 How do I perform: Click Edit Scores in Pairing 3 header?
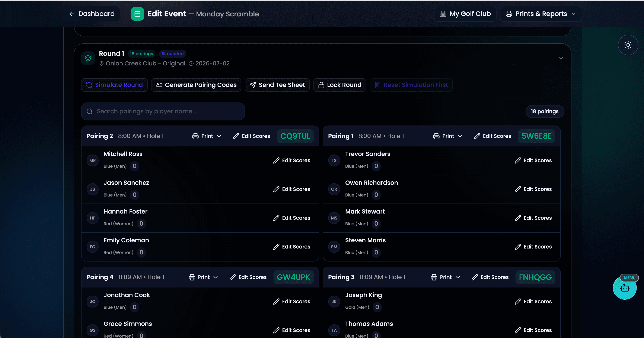click(x=490, y=277)
